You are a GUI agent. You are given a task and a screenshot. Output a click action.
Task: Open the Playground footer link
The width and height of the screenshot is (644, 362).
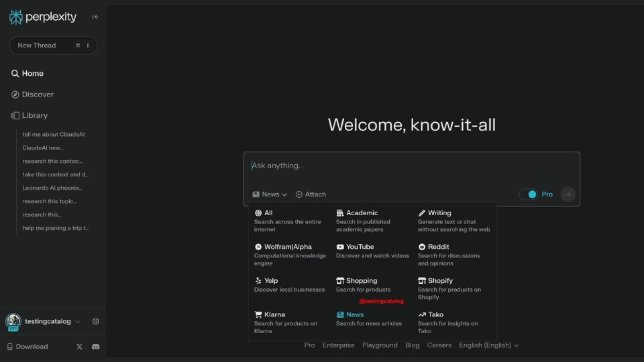[380, 345]
